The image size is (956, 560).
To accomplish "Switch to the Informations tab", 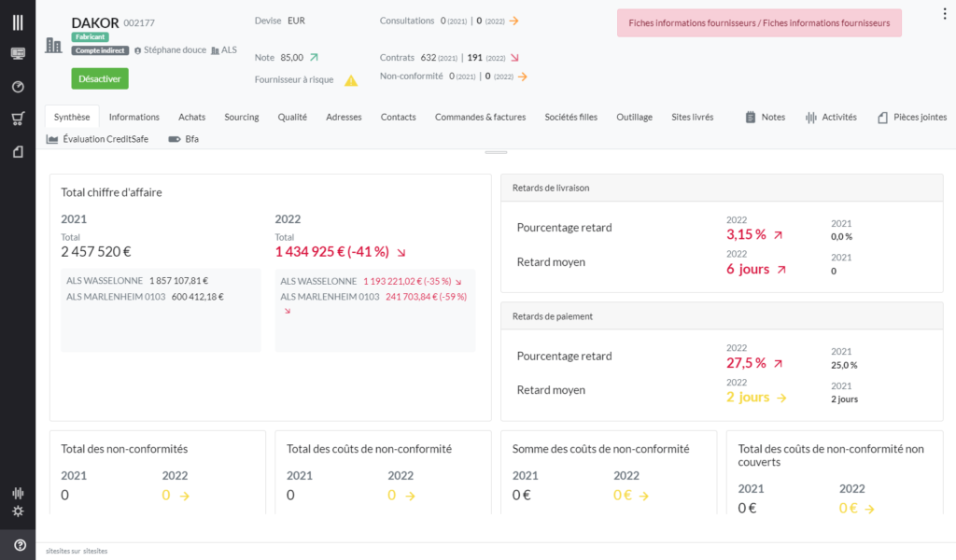I will 134,118.
